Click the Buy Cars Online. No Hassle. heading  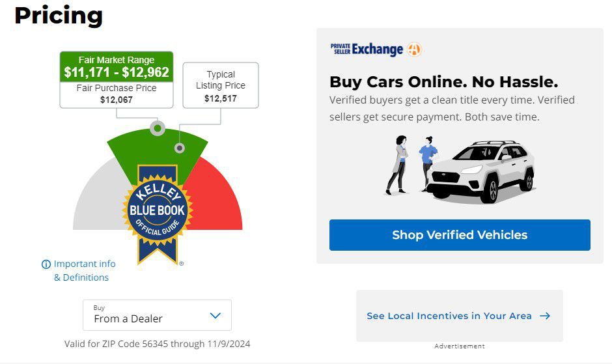click(x=444, y=82)
